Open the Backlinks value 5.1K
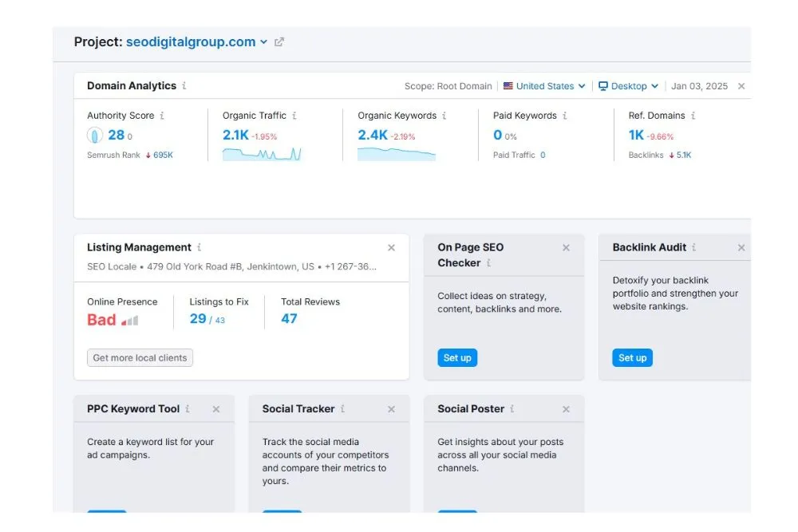 [684, 155]
